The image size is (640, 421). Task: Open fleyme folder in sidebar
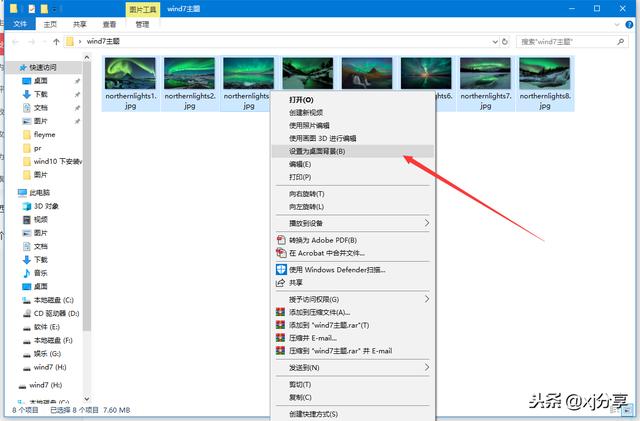point(39,135)
